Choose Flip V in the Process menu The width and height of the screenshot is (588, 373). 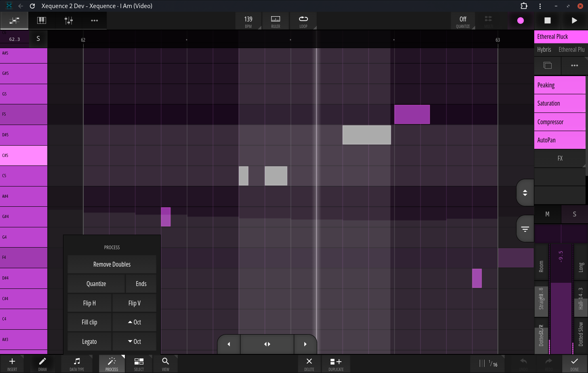pos(134,303)
